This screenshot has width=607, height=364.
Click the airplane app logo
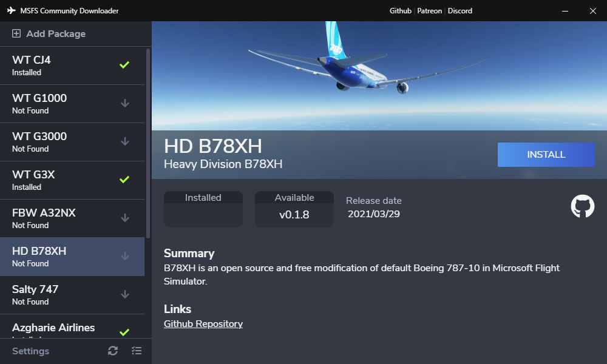[x=11, y=10]
